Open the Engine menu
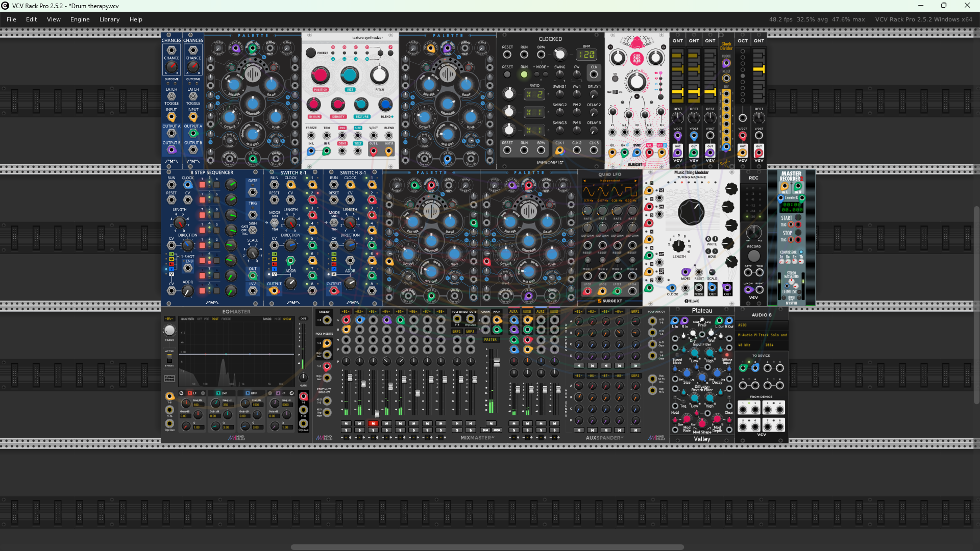This screenshot has width=980, height=551. 80,19
